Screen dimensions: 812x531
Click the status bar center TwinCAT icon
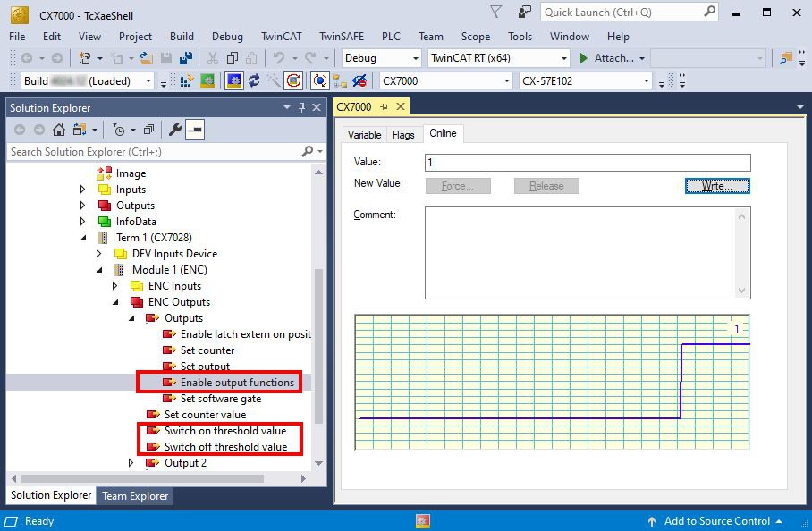[x=423, y=521]
